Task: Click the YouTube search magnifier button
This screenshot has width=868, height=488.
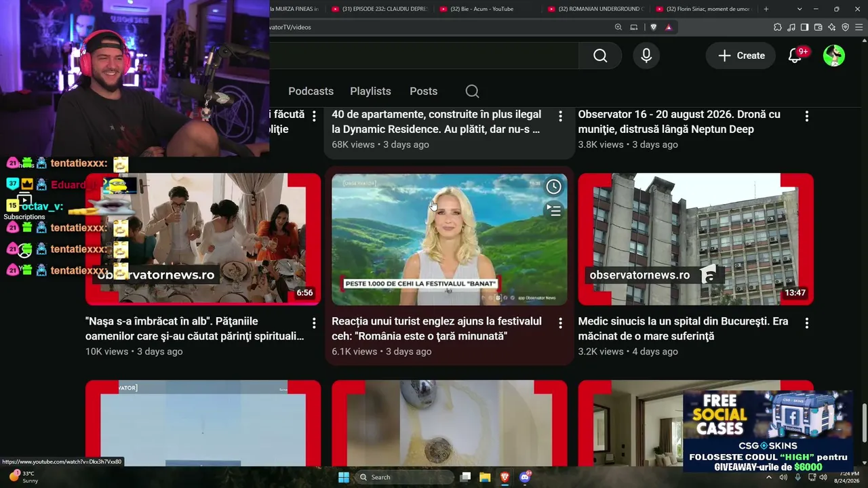Action: pos(600,56)
